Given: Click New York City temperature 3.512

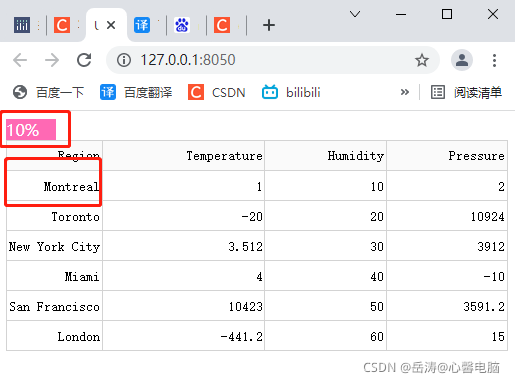Looking at the screenshot, I should click(x=184, y=246).
